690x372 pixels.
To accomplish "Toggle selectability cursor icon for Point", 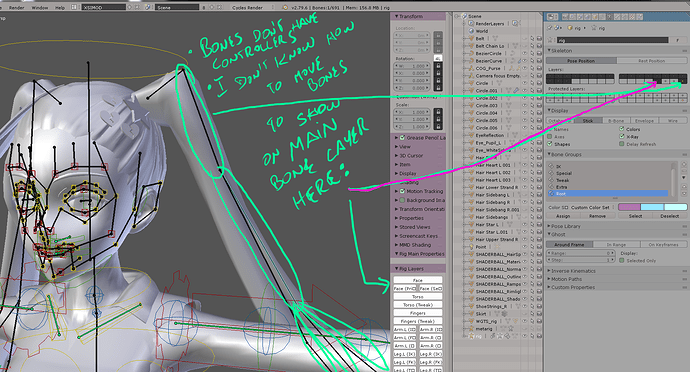I will tap(532, 247).
